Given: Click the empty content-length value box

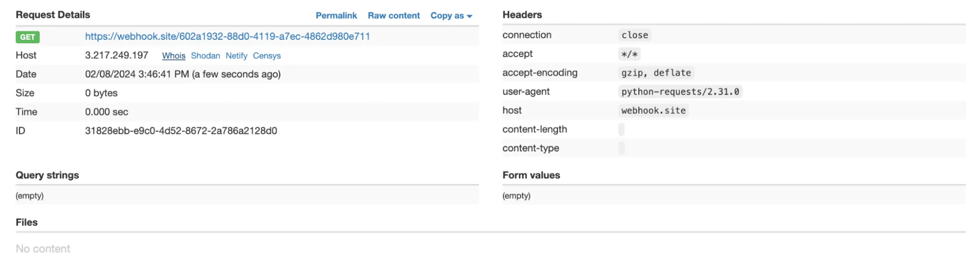Looking at the screenshot, I should 622,130.
